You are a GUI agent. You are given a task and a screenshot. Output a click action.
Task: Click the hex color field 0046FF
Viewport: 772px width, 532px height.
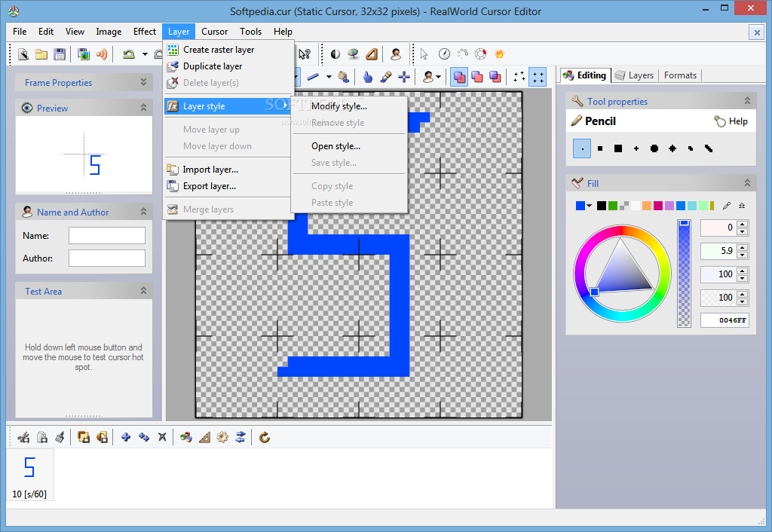pos(725,320)
